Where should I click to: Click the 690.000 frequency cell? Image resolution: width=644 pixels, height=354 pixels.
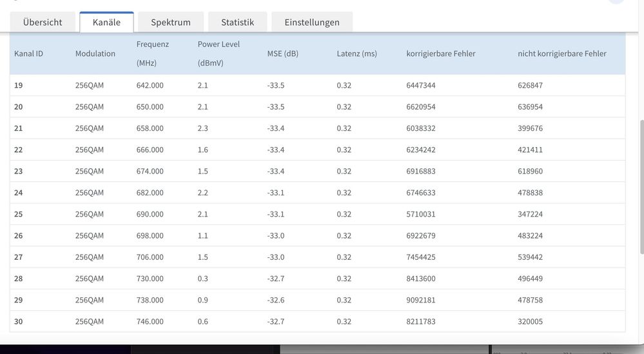tap(150, 214)
